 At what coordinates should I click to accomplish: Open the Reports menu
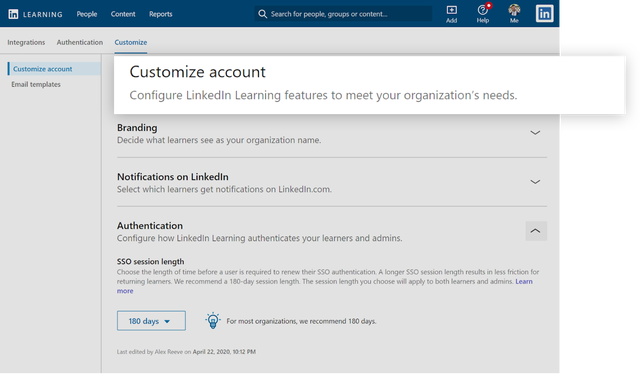(160, 14)
